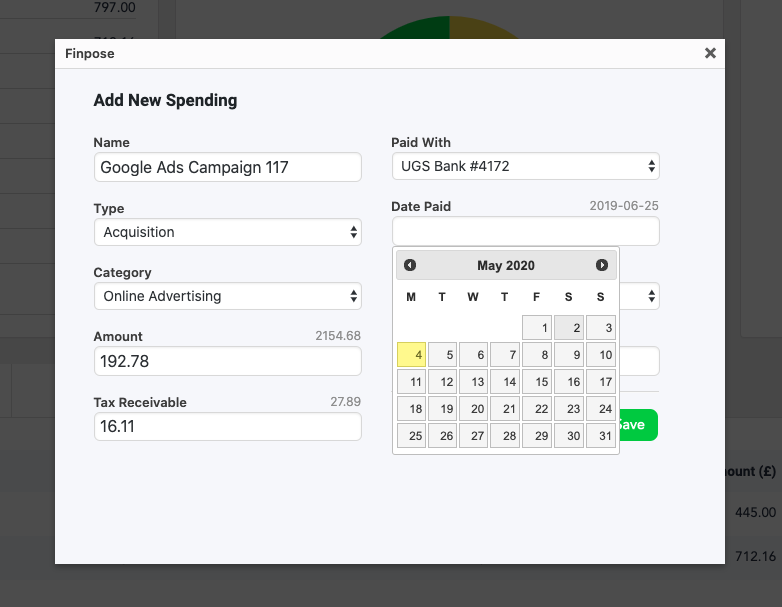Viewport: 782px width, 607px height.
Task: Open the Paid With dropdown
Action: [x=526, y=166]
